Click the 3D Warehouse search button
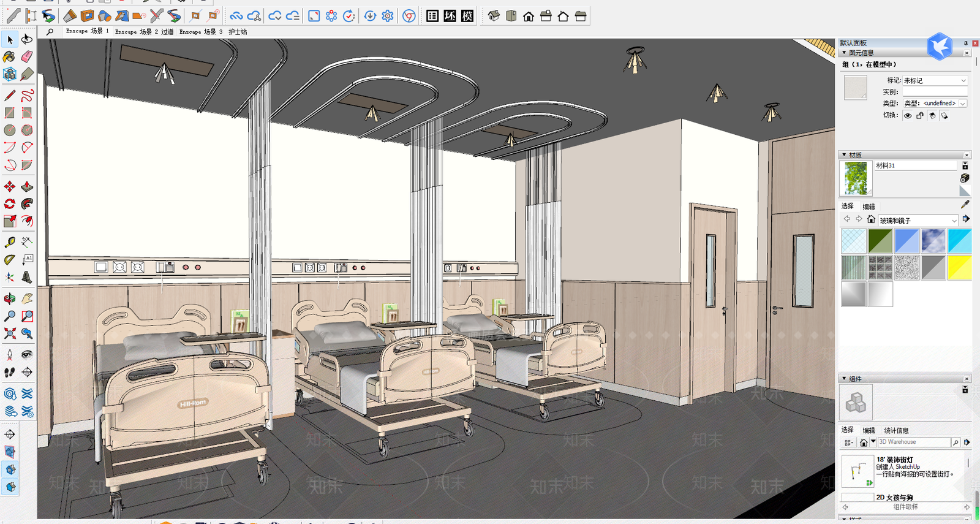This screenshot has width=980, height=524. click(956, 442)
